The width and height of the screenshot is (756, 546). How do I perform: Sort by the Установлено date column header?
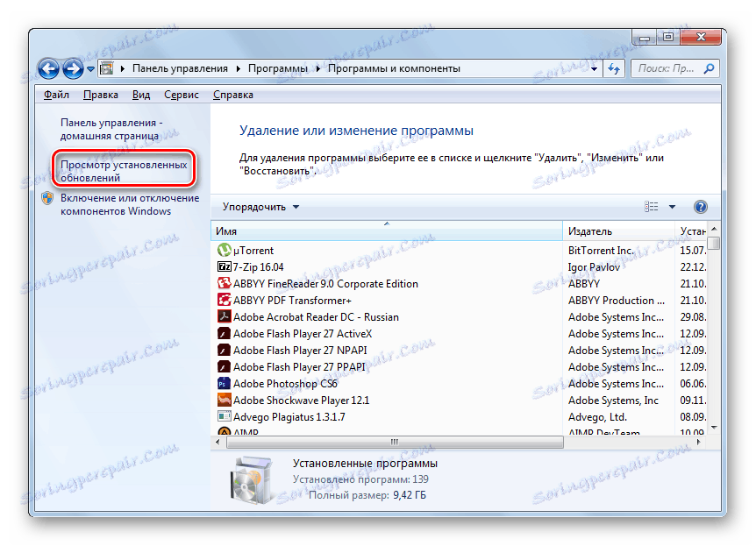pos(691,230)
